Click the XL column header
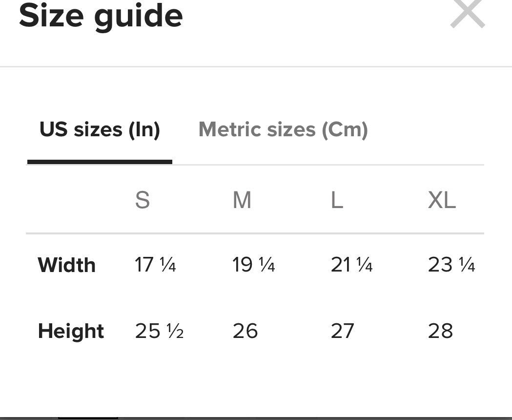Image resolution: width=512 pixels, height=420 pixels. pyautogui.click(x=442, y=200)
